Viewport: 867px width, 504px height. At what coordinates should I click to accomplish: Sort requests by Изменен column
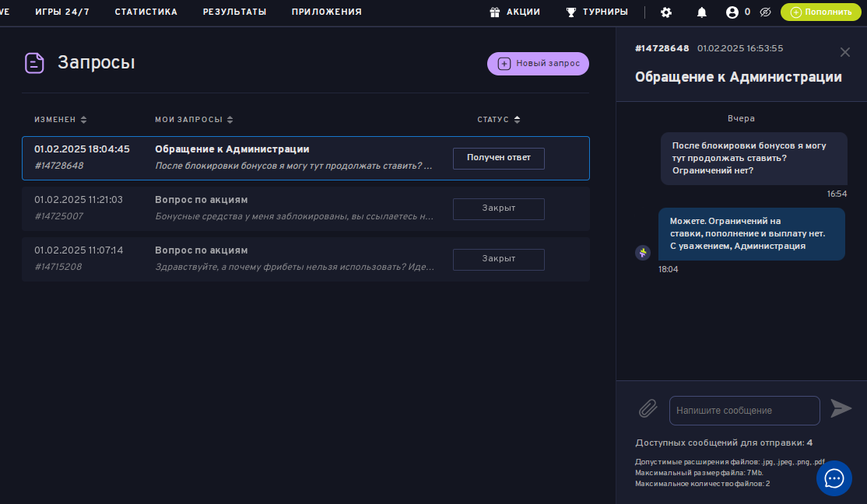pyautogui.click(x=61, y=120)
